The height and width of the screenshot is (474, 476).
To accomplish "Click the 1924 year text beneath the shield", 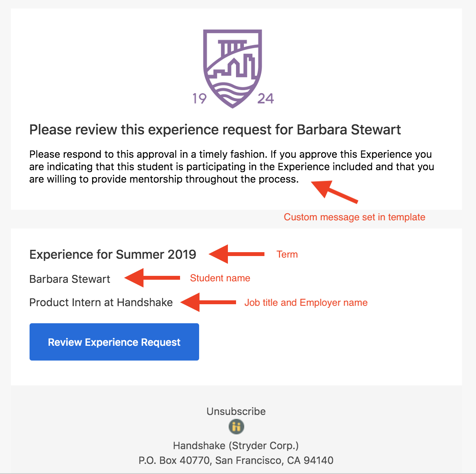I will click(233, 99).
